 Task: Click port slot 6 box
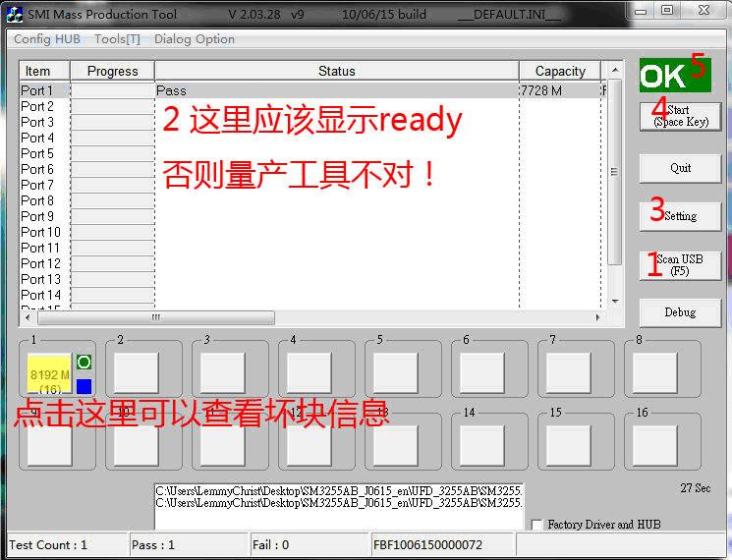click(x=482, y=372)
